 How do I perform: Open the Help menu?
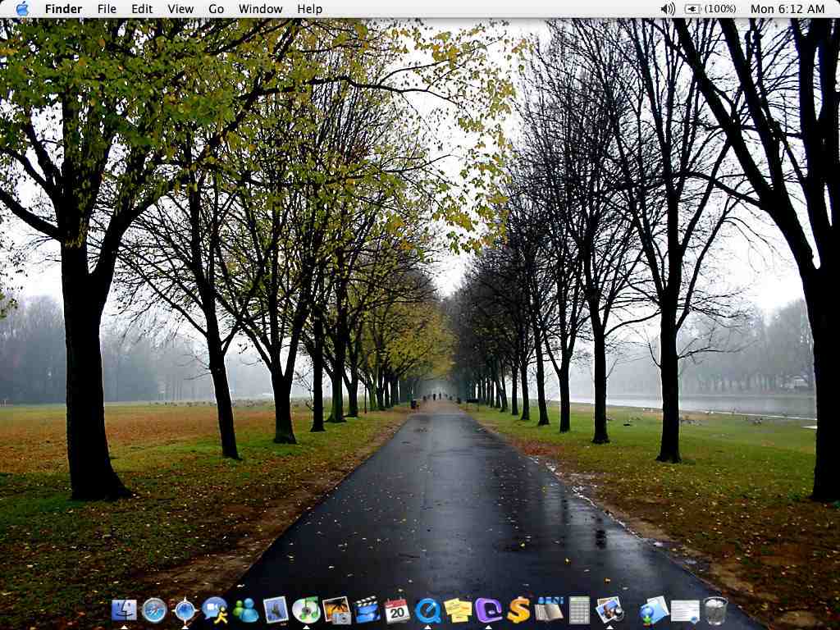click(x=309, y=9)
